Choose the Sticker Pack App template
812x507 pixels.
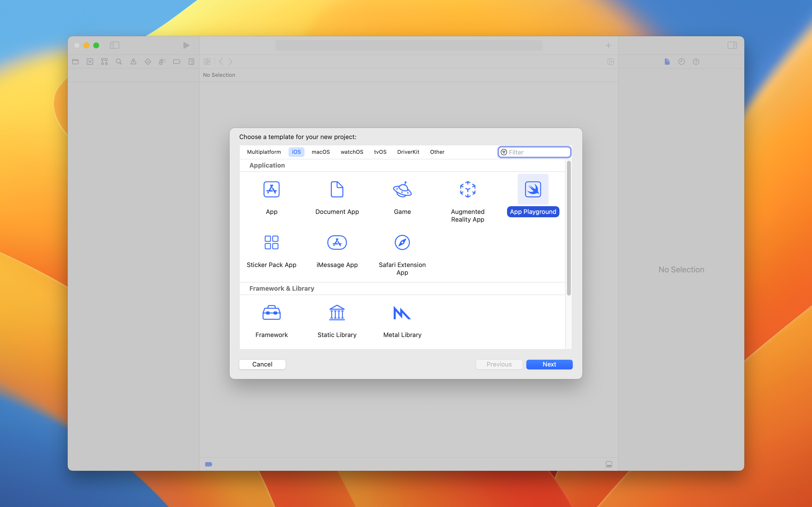point(271,242)
